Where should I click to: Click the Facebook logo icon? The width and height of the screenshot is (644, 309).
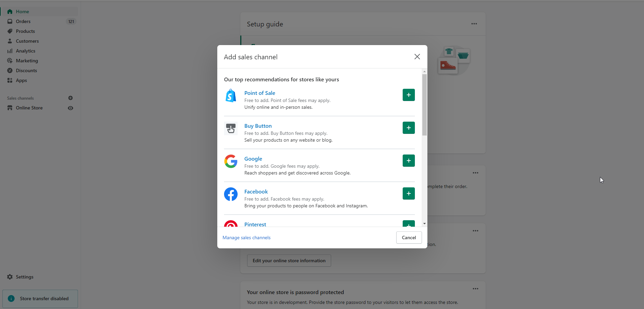click(x=231, y=194)
